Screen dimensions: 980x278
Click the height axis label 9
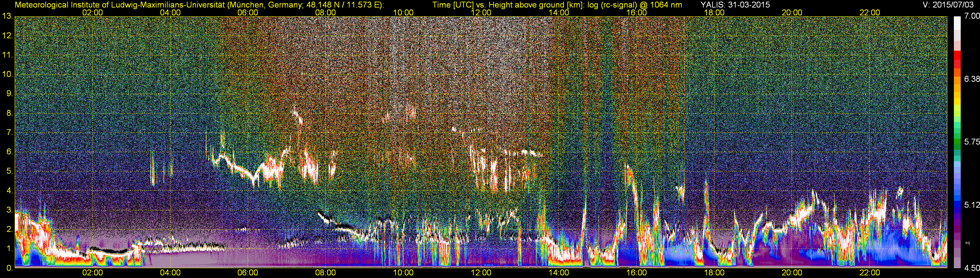9,94
